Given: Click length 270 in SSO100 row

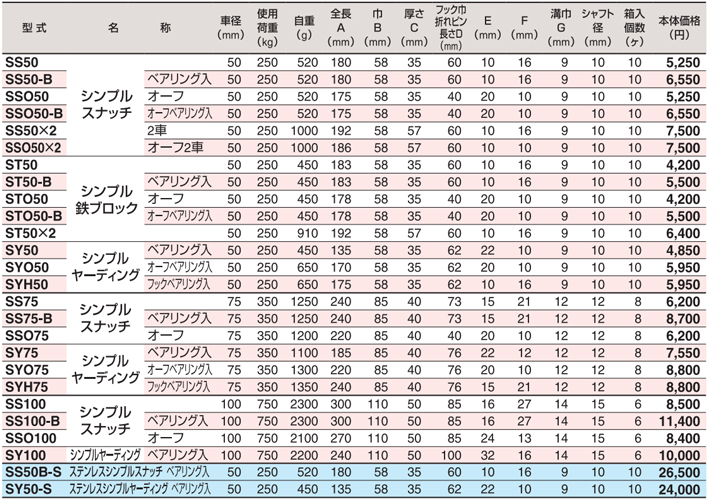Looking at the screenshot, I should click(x=341, y=439).
